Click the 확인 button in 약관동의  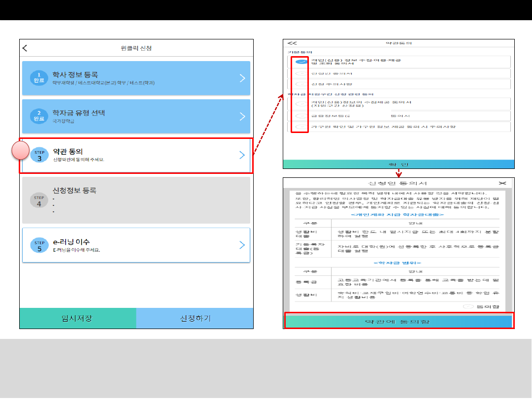[399, 164]
